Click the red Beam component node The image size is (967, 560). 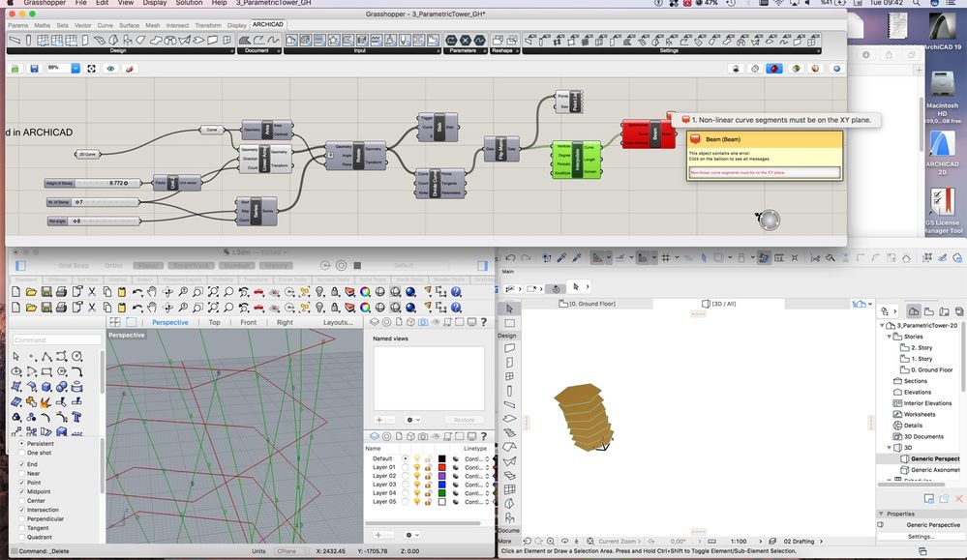[x=655, y=133]
